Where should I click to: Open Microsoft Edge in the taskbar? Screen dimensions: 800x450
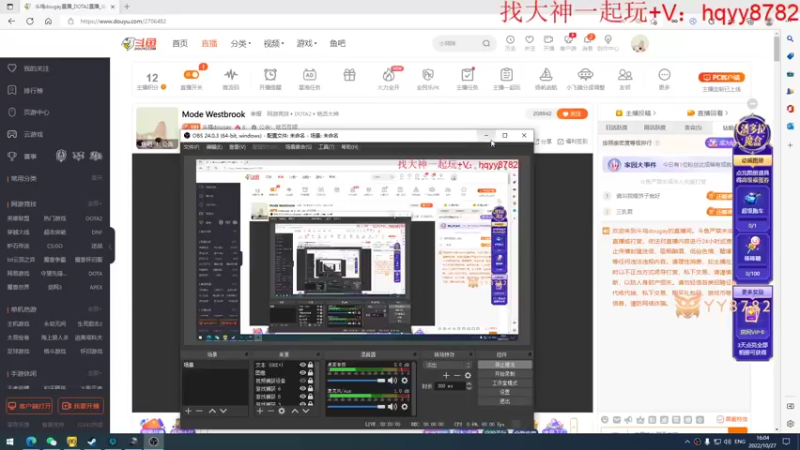coord(31,441)
